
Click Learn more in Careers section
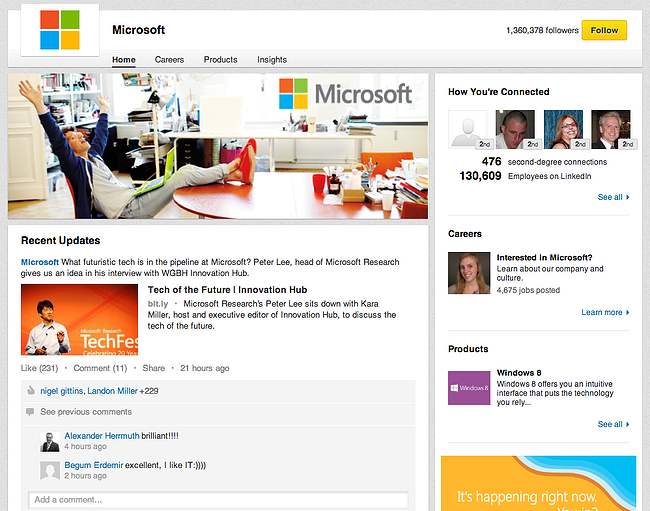pyautogui.click(x=605, y=312)
